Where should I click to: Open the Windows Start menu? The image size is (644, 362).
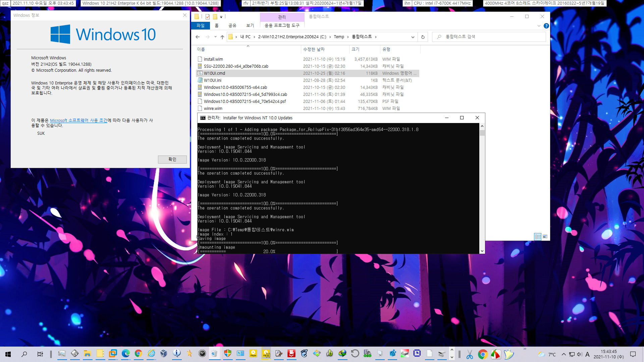pyautogui.click(x=8, y=354)
